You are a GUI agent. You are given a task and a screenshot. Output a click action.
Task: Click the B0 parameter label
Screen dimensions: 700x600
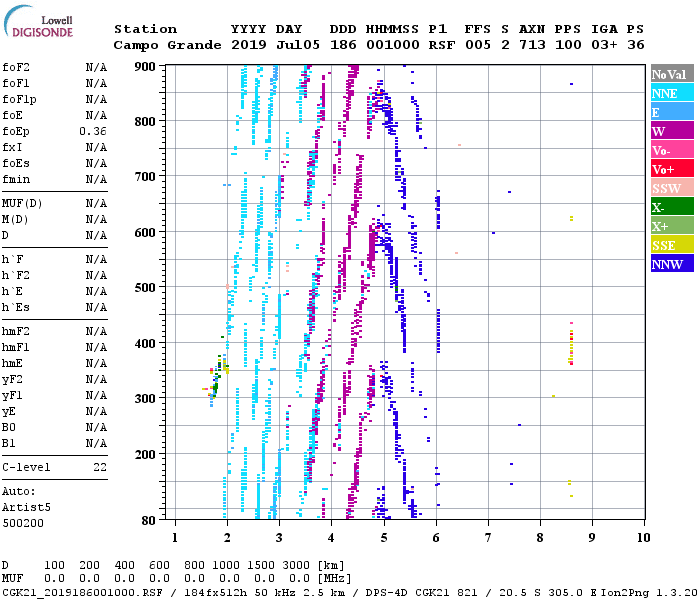9,427
